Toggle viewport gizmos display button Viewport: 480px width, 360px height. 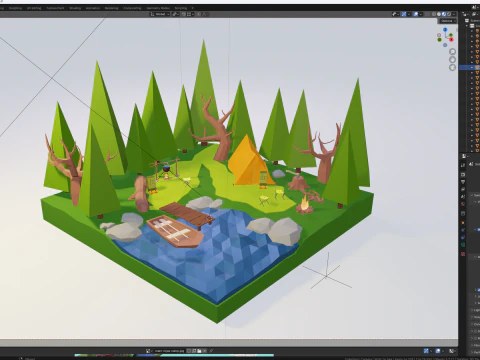pos(404,14)
